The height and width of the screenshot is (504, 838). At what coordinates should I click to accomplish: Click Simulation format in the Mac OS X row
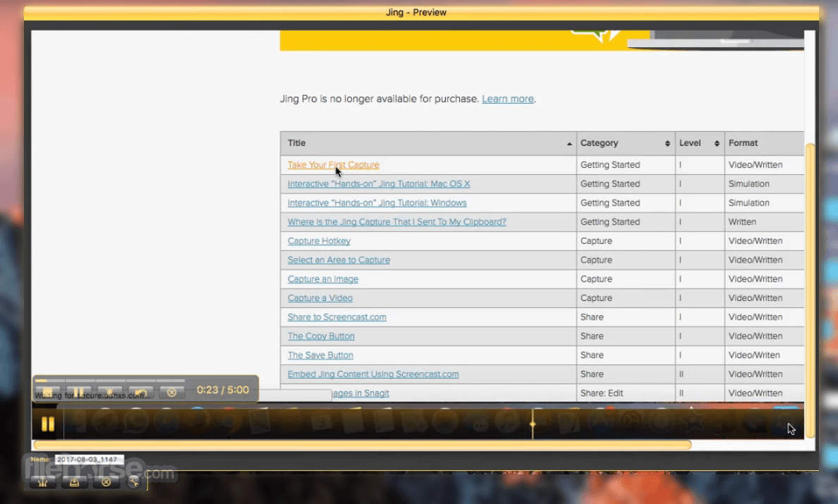[748, 184]
